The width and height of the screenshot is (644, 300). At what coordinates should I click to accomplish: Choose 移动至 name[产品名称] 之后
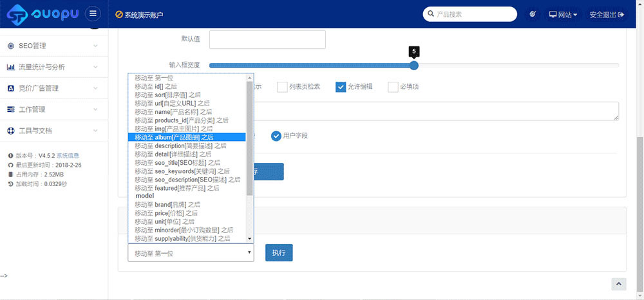click(x=187, y=111)
